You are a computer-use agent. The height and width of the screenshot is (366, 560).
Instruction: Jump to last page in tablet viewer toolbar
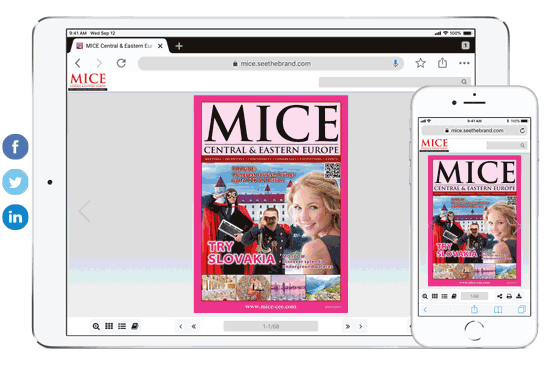[348, 326]
